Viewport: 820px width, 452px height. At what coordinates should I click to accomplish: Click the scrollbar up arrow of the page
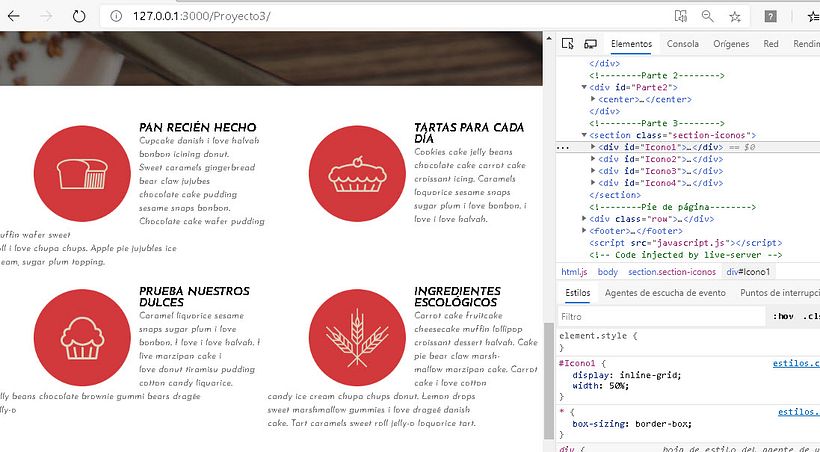tap(549, 38)
